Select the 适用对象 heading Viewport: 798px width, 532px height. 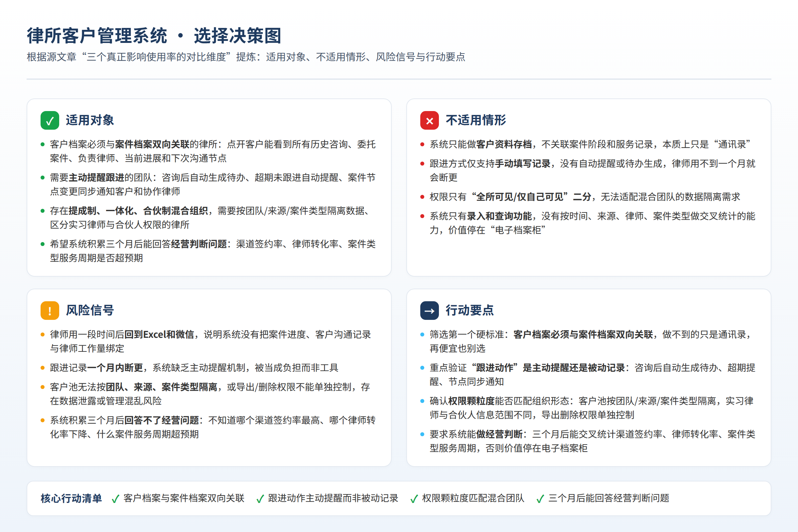tap(90, 120)
